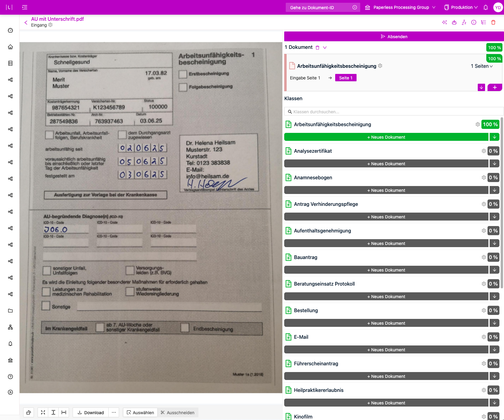Select Seite 1 page tag
This screenshot has height=420, width=504.
pos(346,78)
